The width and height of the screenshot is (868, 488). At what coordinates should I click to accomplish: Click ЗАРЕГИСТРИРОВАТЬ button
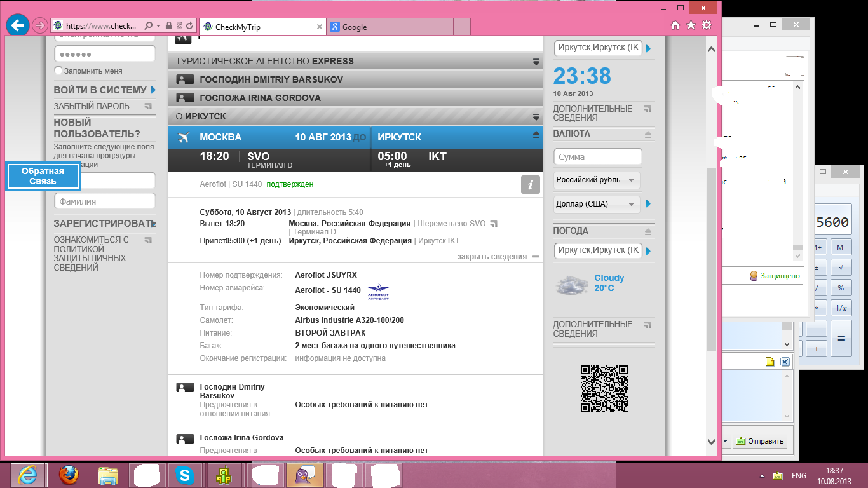pos(104,224)
